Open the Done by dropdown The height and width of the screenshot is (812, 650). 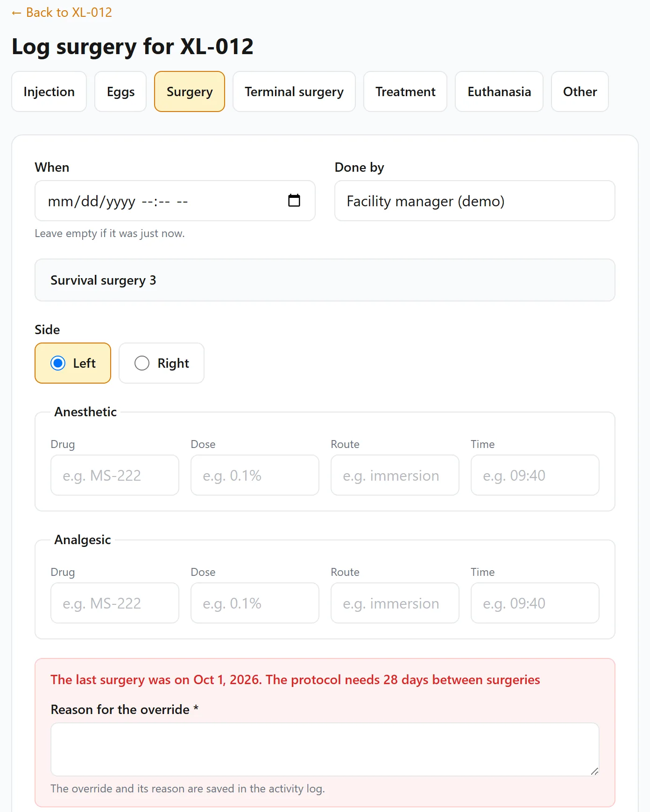(x=474, y=201)
